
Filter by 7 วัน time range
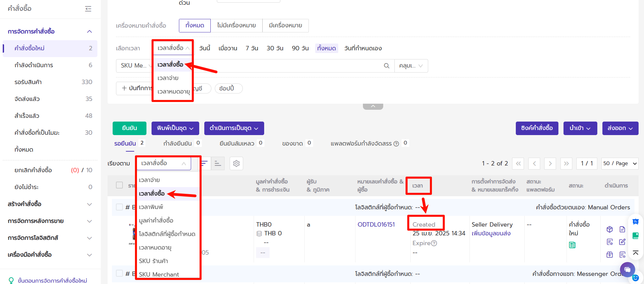pyautogui.click(x=252, y=48)
